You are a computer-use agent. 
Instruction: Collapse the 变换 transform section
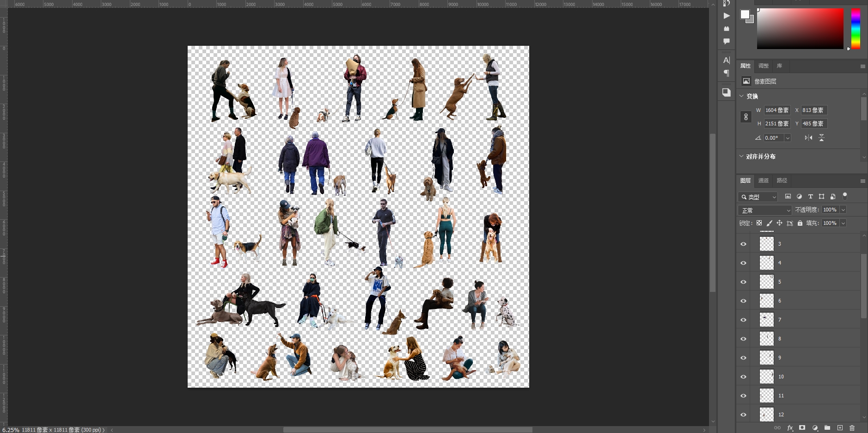click(742, 96)
